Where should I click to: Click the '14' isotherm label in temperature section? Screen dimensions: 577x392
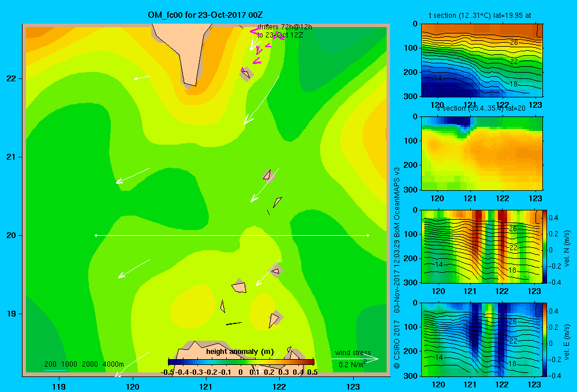pos(438,78)
